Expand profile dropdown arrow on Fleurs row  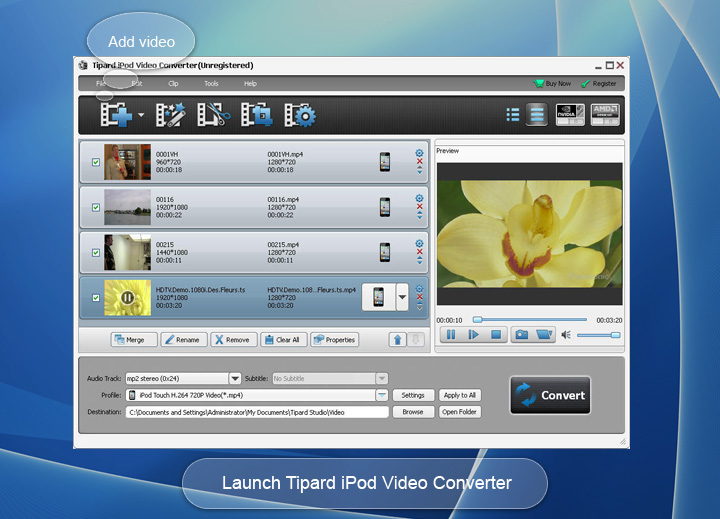(x=402, y=297)
